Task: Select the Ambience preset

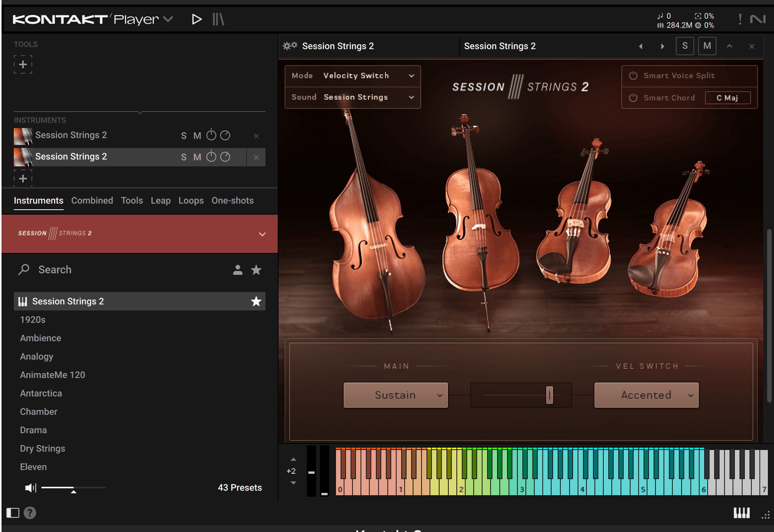Action: pyautogui.click(x=41, y=338)
